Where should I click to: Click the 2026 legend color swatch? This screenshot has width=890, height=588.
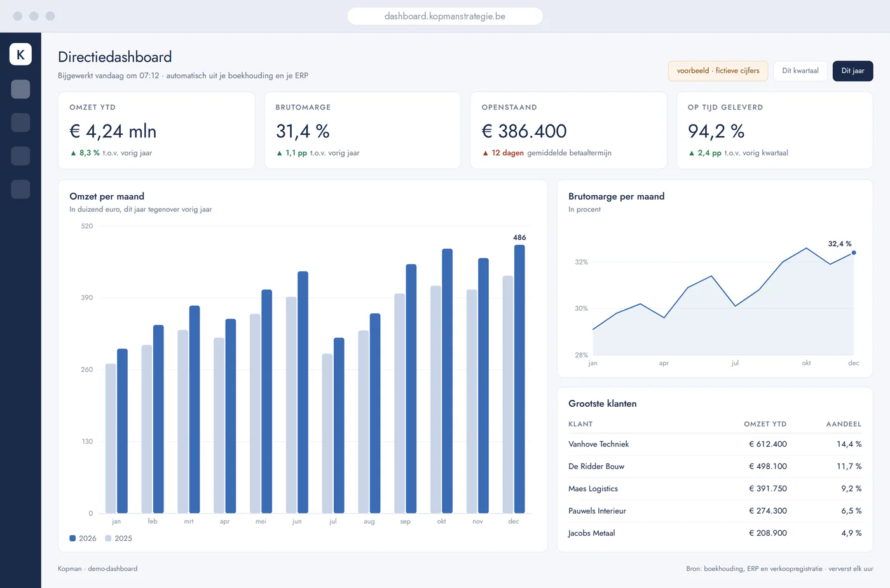tap(72, 538)
